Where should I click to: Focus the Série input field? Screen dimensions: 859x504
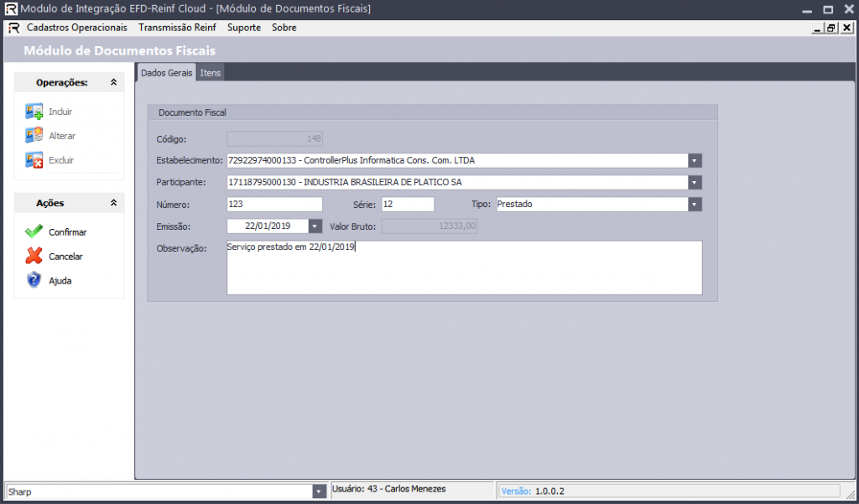pos(408,205)
